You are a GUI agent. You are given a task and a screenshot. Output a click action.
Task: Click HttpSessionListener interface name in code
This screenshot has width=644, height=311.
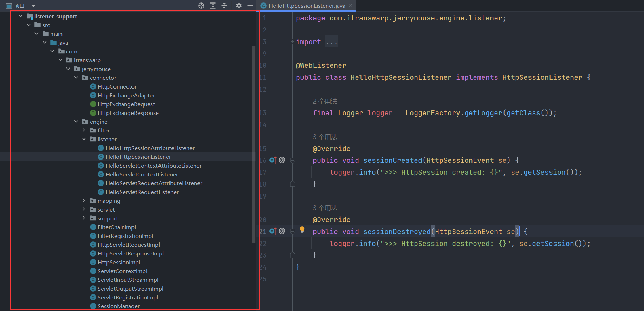(x=542, y=77)
